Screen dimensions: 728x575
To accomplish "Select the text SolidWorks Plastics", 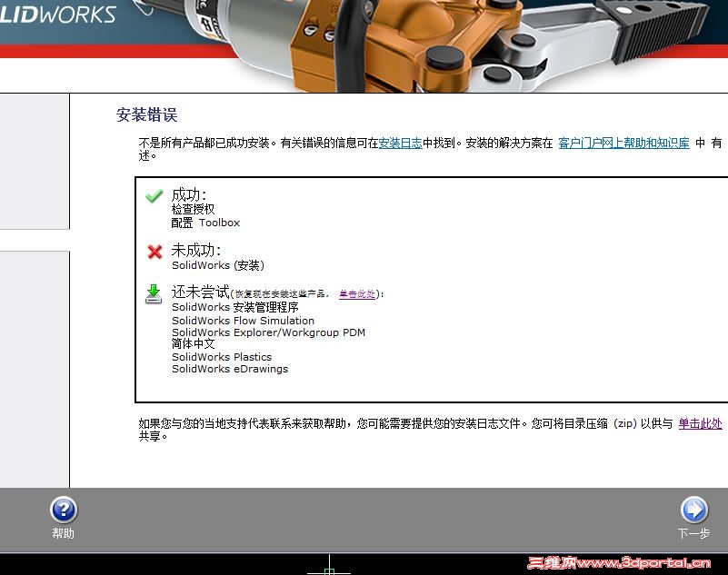I will coord(222,357).
